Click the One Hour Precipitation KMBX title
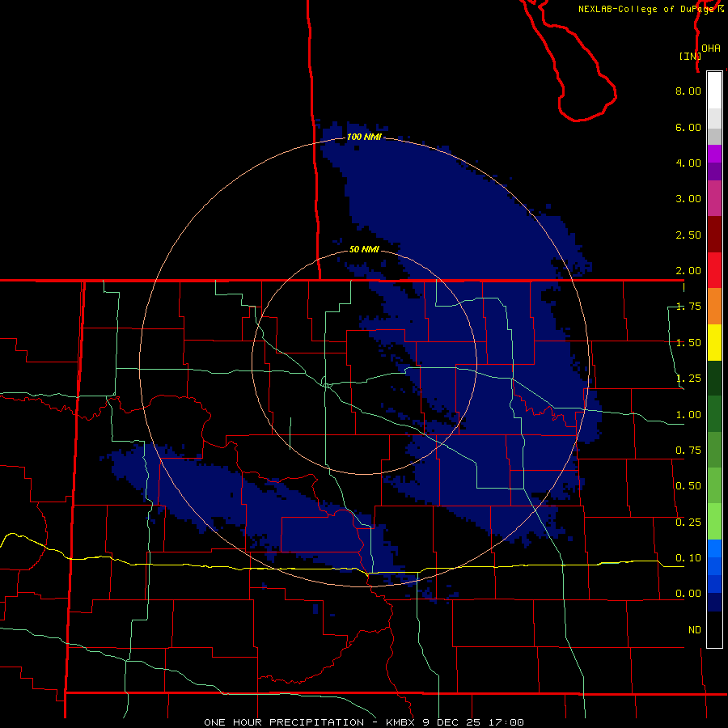The height and width of the screenshot is (728, 728). pos(364,722)
